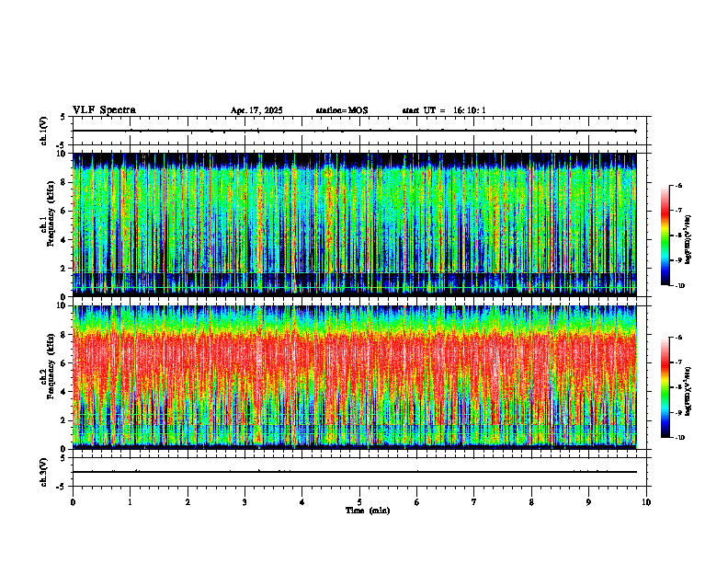Click the "VLF Spectra" plot title
Screen dimensions: 728x563
[x=104, y=110]
